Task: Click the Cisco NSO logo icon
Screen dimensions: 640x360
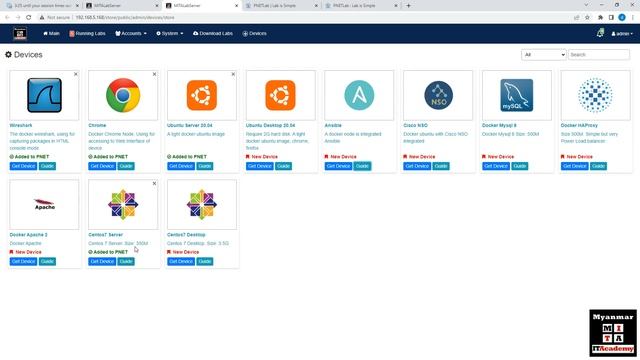Action: pyautogui.click(x=438, y=95)
